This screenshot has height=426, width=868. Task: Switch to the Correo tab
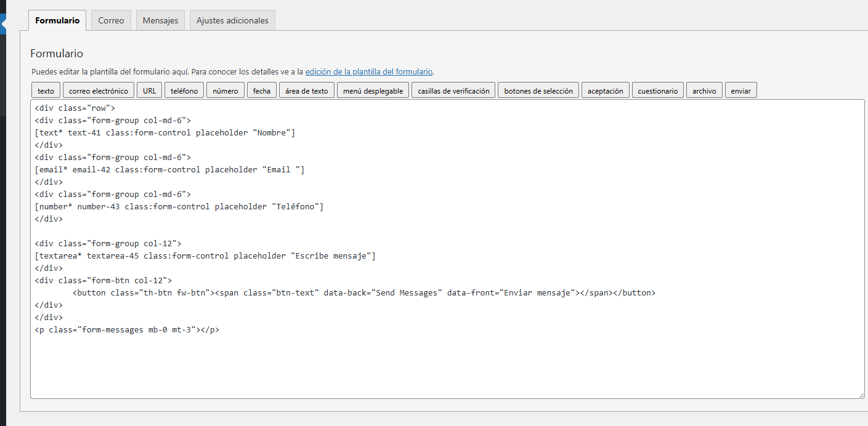(x=111, y=20)
